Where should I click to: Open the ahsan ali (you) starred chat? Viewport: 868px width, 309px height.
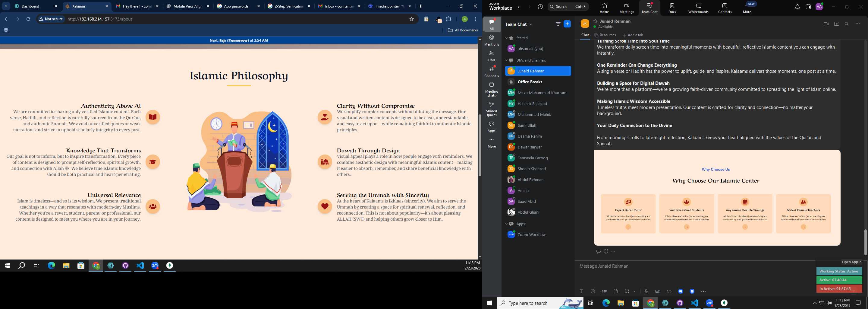pos(538,49)
